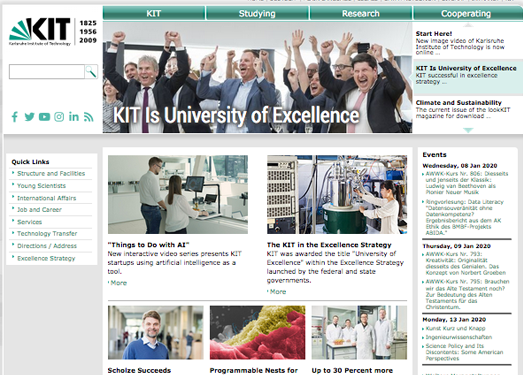Open 'Directions / Address' quick link

(47, 246)
